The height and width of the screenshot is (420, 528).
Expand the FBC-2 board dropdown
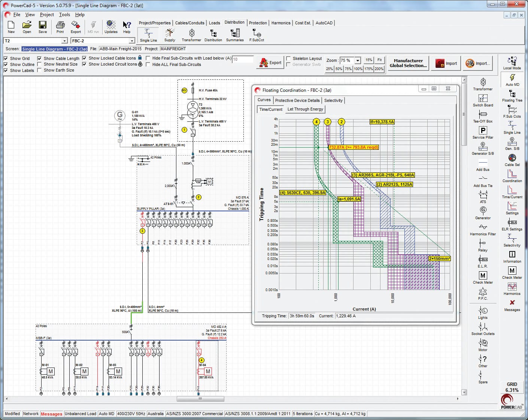point(132,40)
